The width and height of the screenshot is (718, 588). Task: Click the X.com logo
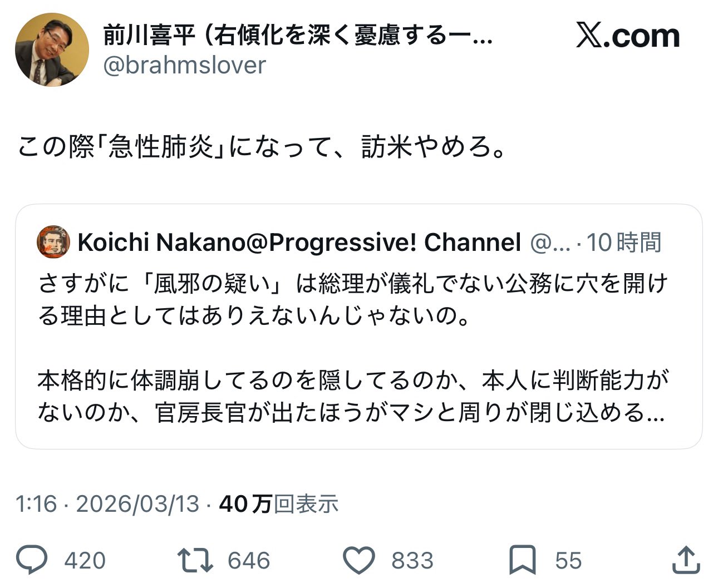pyautogui.click(x=627, y=37)
